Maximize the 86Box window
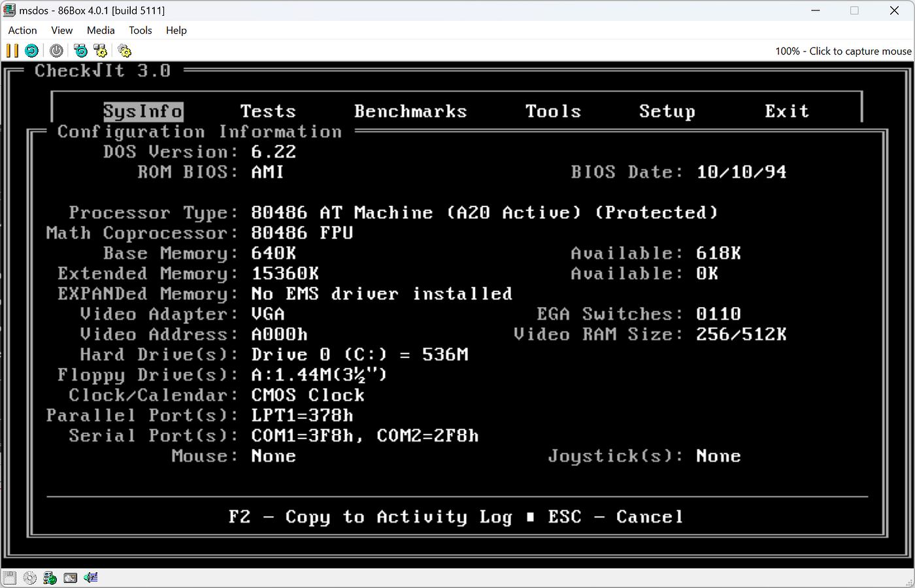 click(x=854, y=10)
